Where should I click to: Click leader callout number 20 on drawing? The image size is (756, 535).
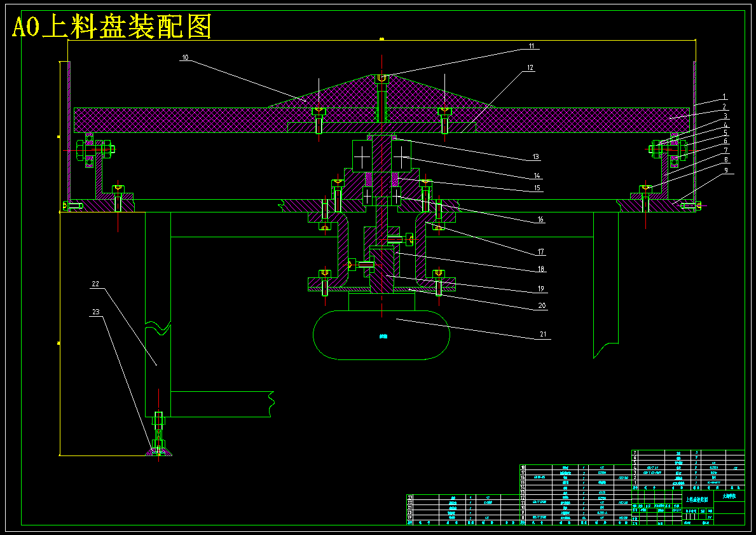click(542, 305)
